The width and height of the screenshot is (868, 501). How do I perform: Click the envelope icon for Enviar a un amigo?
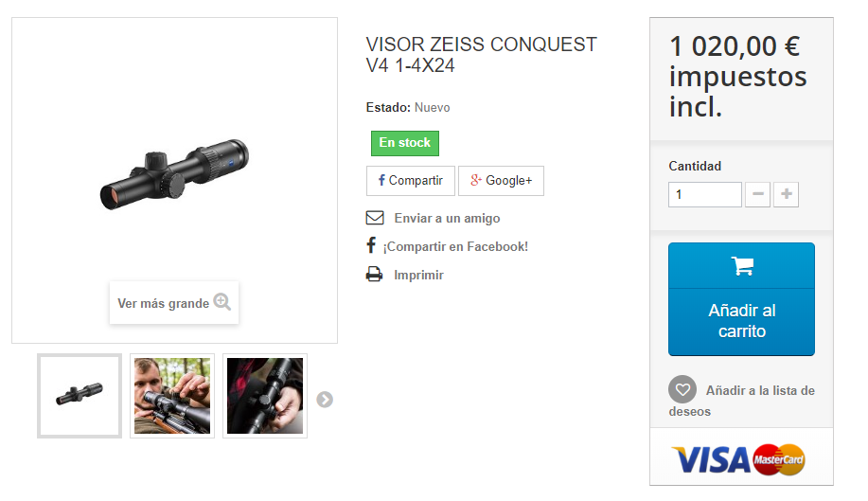pos(375,218)
